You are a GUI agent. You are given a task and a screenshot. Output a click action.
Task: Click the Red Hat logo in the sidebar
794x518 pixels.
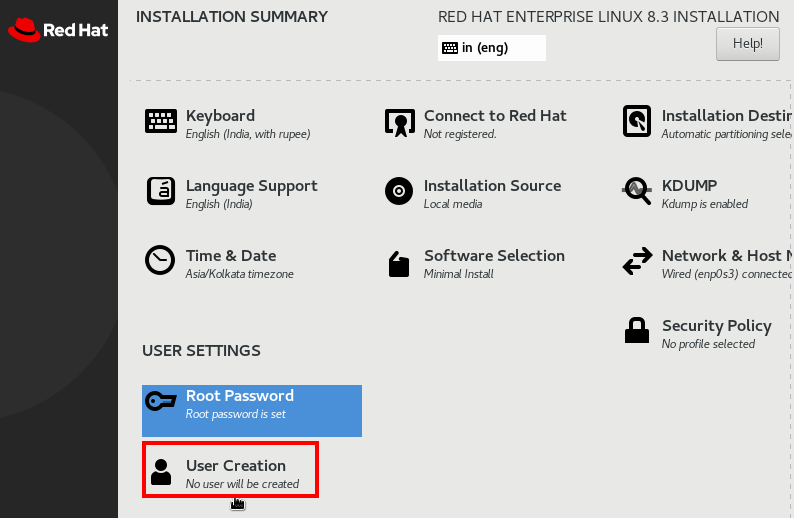[x=58, y=30]
